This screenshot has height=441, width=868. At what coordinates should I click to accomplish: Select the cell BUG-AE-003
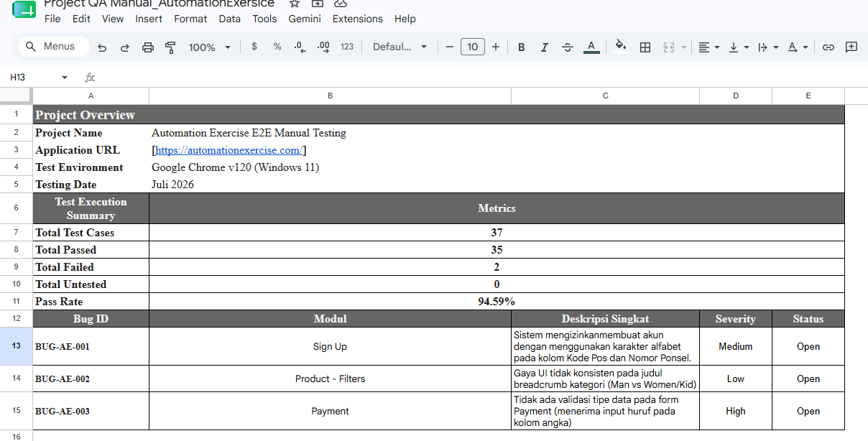point(91,411)
